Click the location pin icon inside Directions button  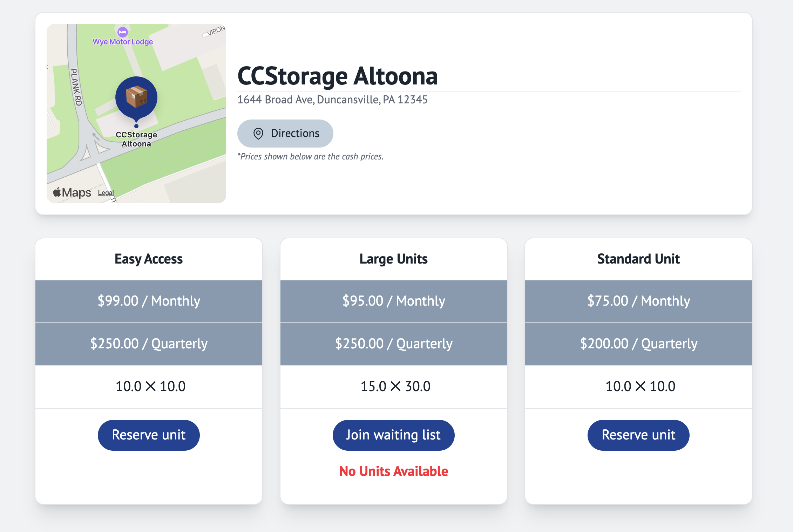(x=258, y=133)
